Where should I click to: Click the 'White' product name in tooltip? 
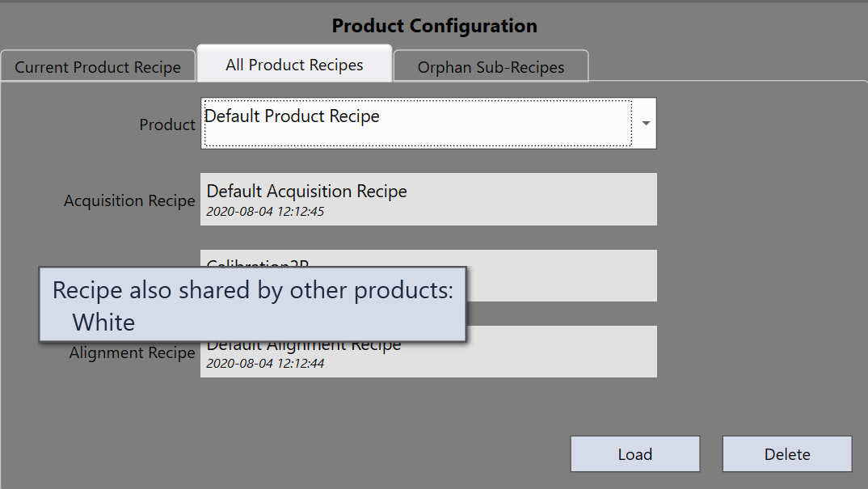click(x=103, y=322)
